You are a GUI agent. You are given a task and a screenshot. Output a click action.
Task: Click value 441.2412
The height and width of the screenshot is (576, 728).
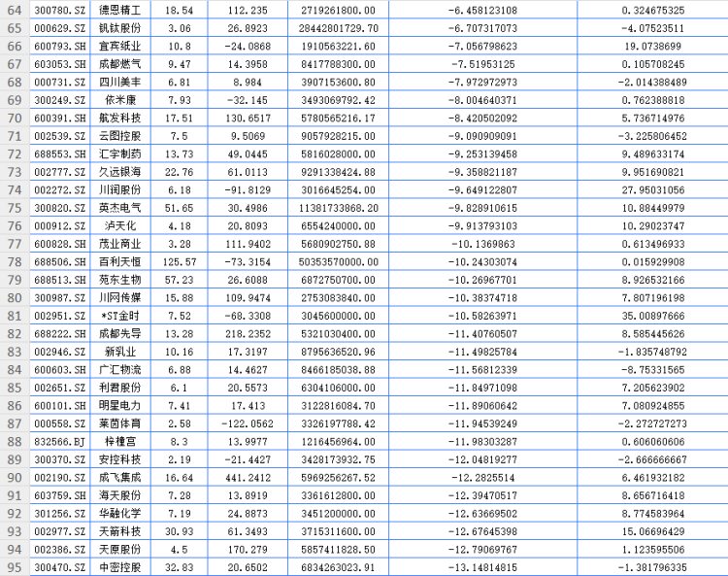[248, 478]
